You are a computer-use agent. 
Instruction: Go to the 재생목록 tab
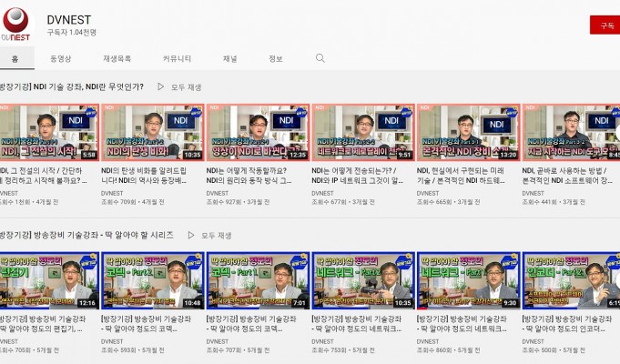point(117,58)
